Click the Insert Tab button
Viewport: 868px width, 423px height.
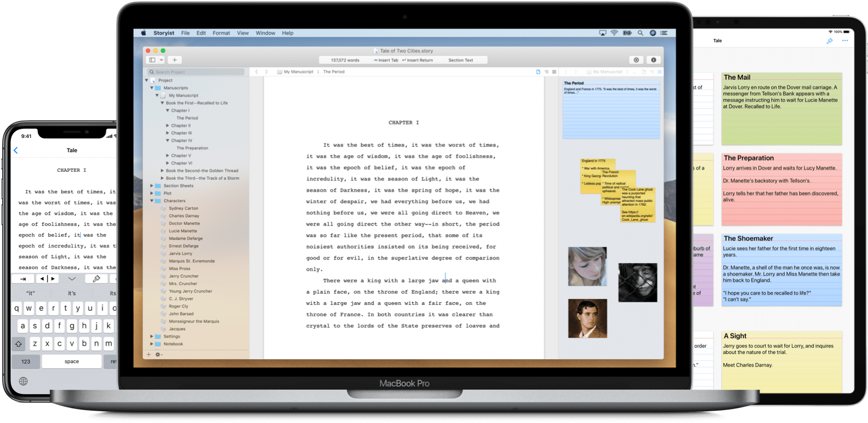pyautogui.click(x=386, y=60)
